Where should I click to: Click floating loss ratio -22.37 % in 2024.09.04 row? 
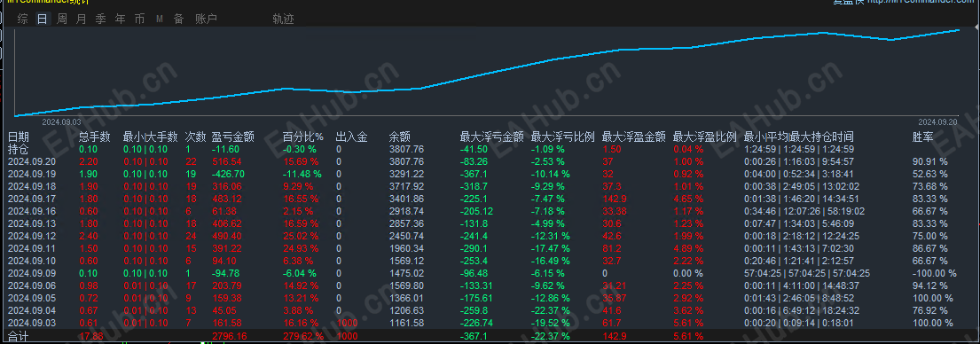[x=550, y=310]
